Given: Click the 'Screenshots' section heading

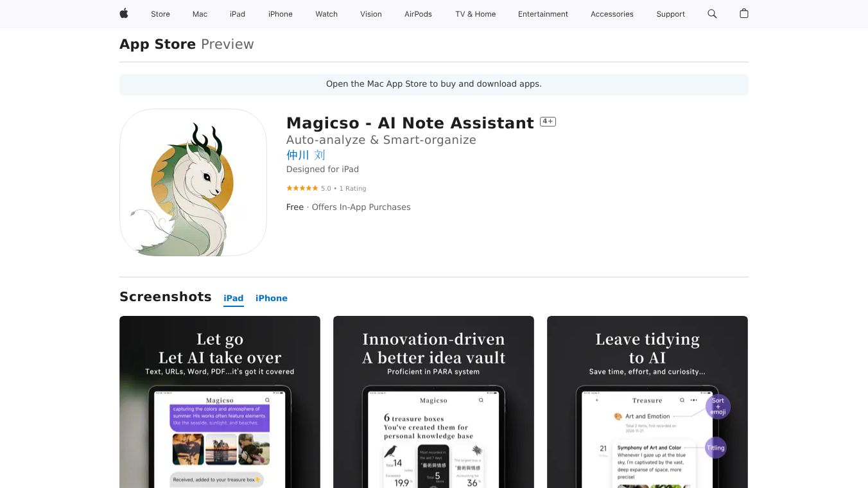Looking at the screenshot, I should tap(166, 297).
